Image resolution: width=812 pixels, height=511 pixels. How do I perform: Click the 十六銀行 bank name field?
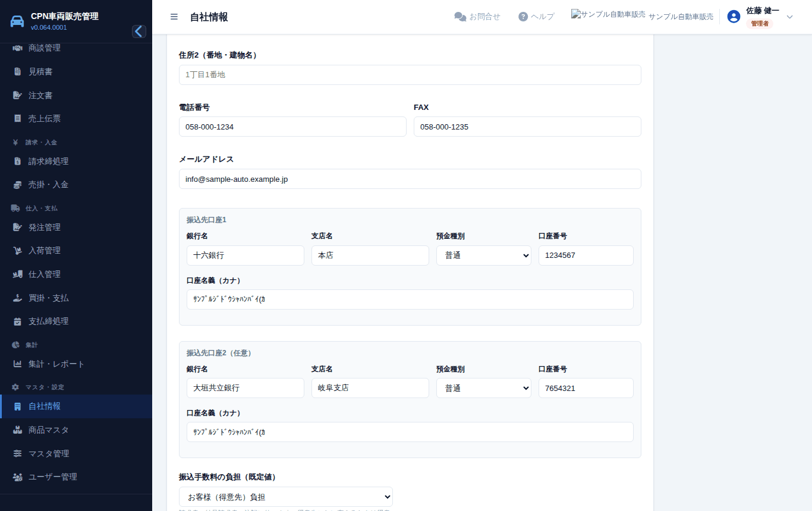point(246,255)
